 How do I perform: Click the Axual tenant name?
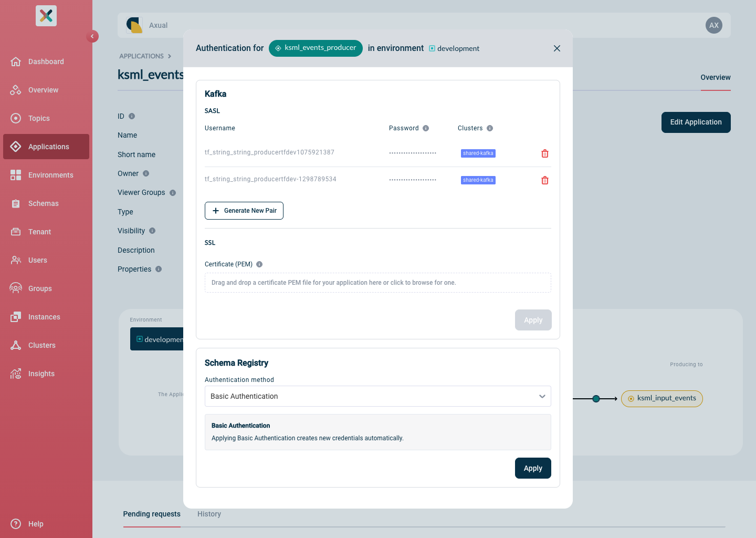pyautogui.click(x=158, y=25)
